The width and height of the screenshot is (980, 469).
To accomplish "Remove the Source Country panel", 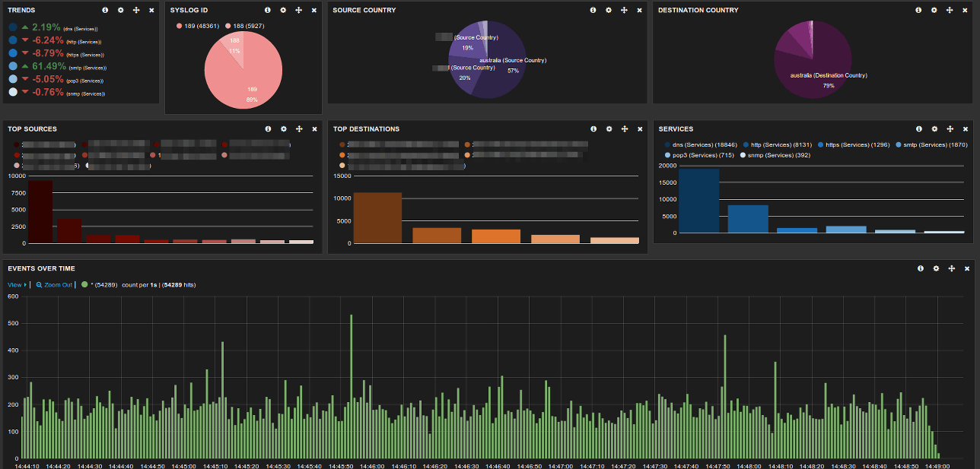I will (x=640, y=11).
